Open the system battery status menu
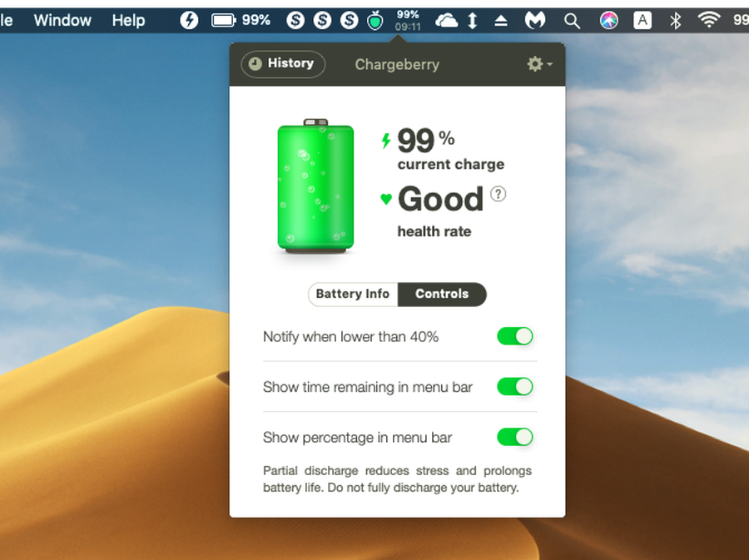This screenshot has height=560, width=749. (x=224, y=21)
